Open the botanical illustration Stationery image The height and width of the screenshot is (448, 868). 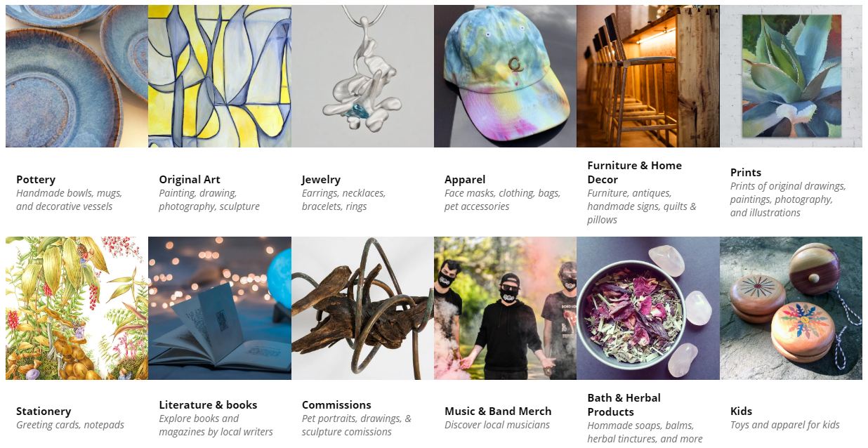coord(77,308)
